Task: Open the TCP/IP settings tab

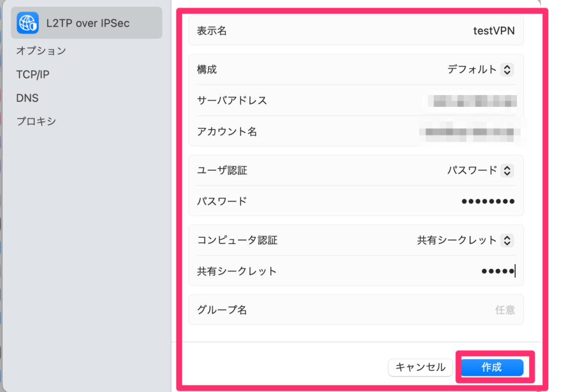Action: point(33,74)
